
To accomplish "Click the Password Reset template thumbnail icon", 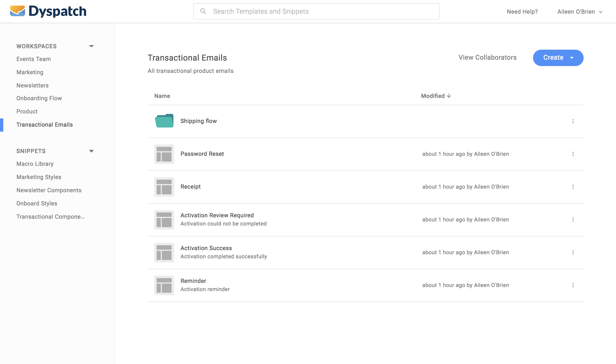I will coord(164,154).
